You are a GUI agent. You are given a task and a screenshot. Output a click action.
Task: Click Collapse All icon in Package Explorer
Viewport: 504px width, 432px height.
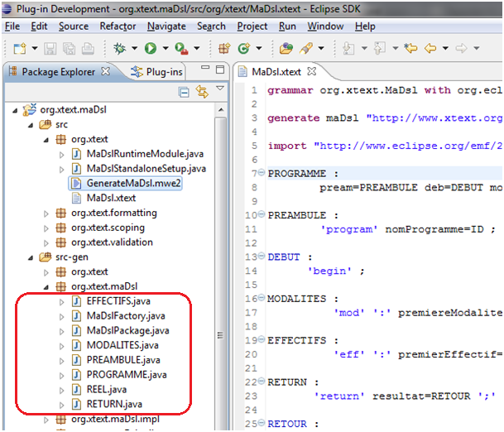183,92
